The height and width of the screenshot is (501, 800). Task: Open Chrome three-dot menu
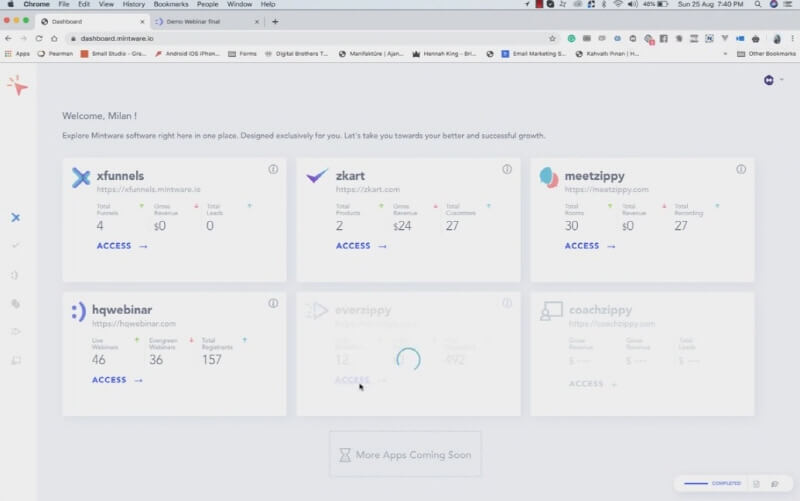[x=792, y=38]
